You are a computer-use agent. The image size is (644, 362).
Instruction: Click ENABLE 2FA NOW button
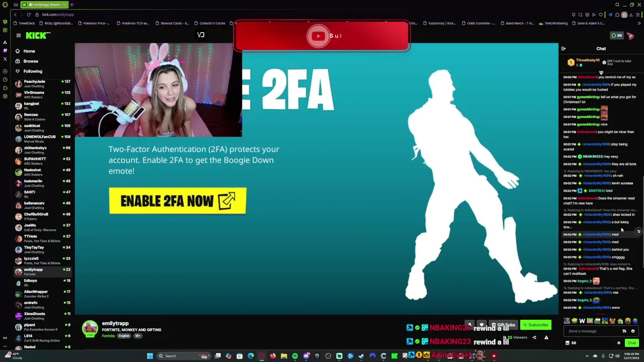(x=178, y=201)
